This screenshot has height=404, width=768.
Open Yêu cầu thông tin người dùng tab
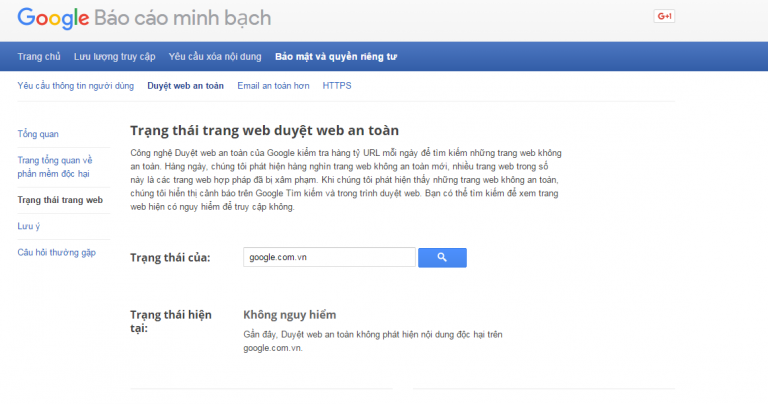point(75,86)
